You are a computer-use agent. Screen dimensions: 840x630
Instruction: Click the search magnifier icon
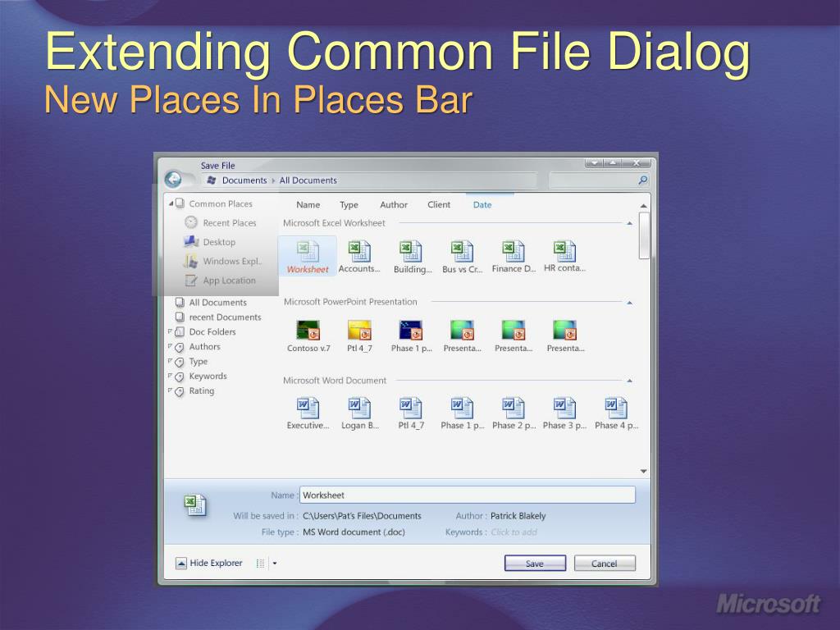pyautogui.click(x=643, y=180)
